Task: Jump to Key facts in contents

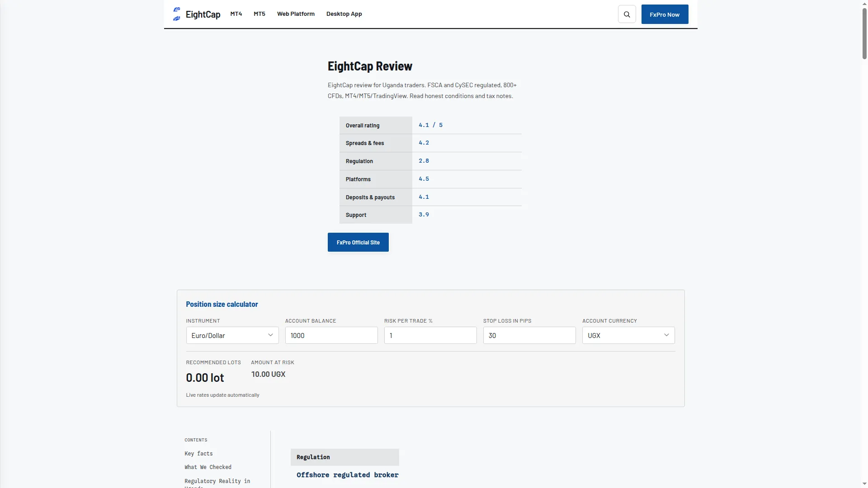Action: click(x=198, y=454)
